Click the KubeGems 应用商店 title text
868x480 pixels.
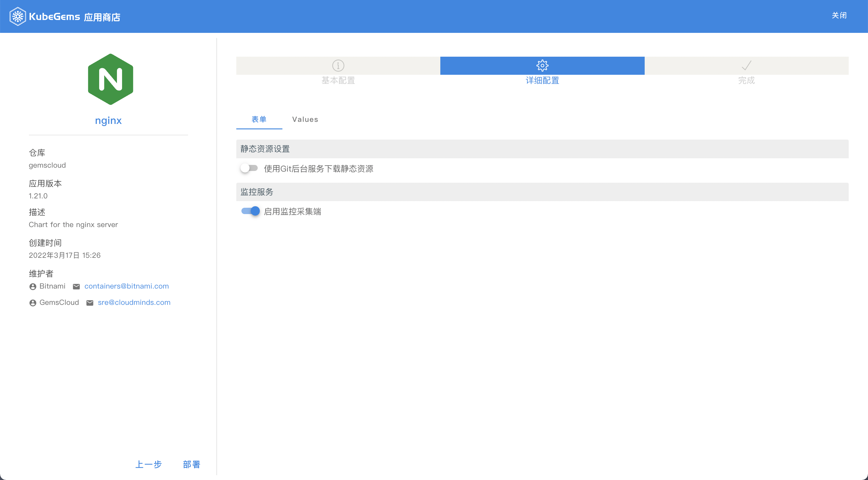75,17
